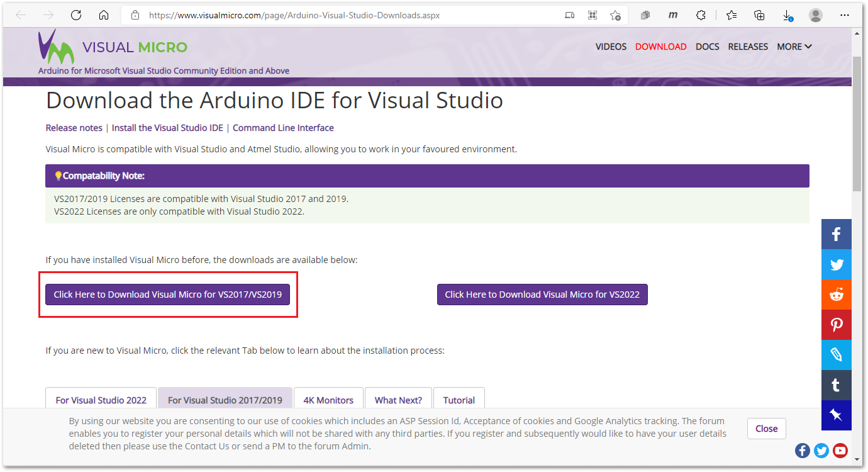Screen dimensions: 868x472
Task: Switch to the Tutorial tab
Action: [x=459, y=398]
